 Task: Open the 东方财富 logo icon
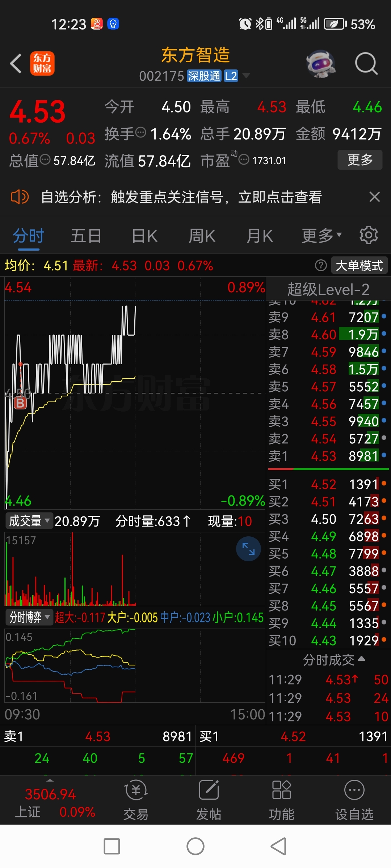(x=42, y=63)
